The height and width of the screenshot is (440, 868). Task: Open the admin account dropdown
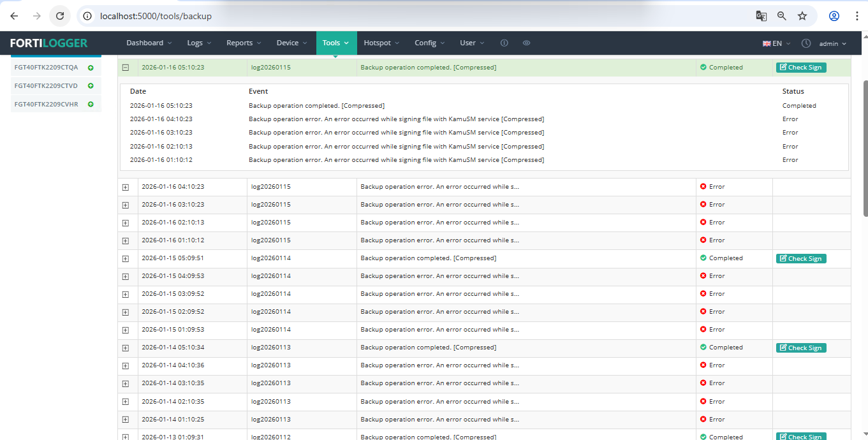click(833, 43)
